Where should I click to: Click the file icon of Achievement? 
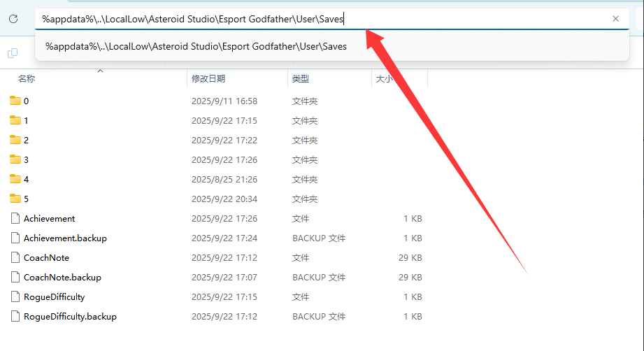pos(15,218)
